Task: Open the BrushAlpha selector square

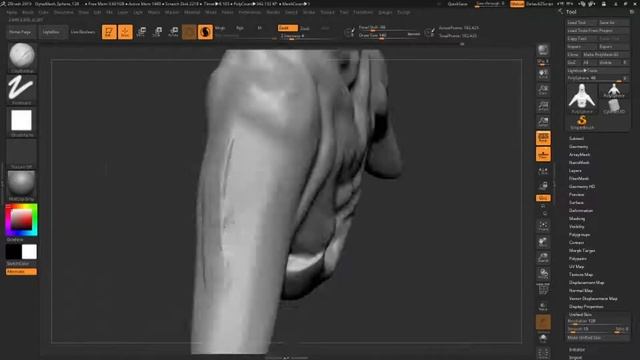Action: point(22,122)
